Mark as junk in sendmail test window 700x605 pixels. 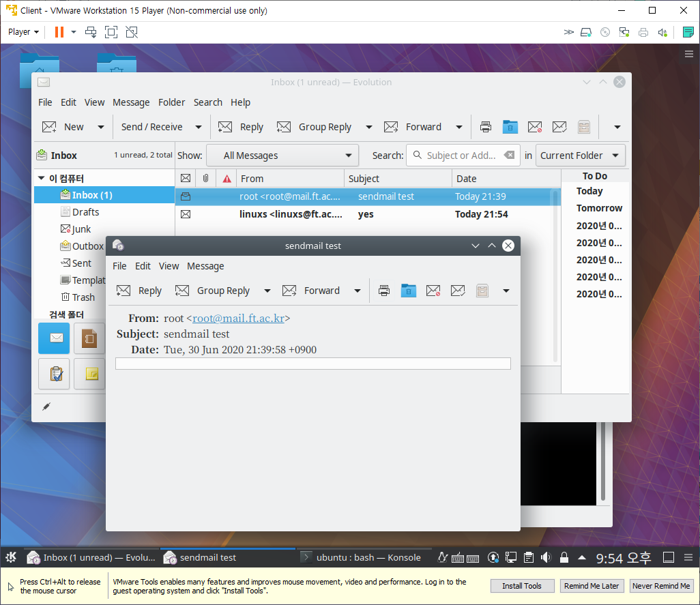[433, 291]
